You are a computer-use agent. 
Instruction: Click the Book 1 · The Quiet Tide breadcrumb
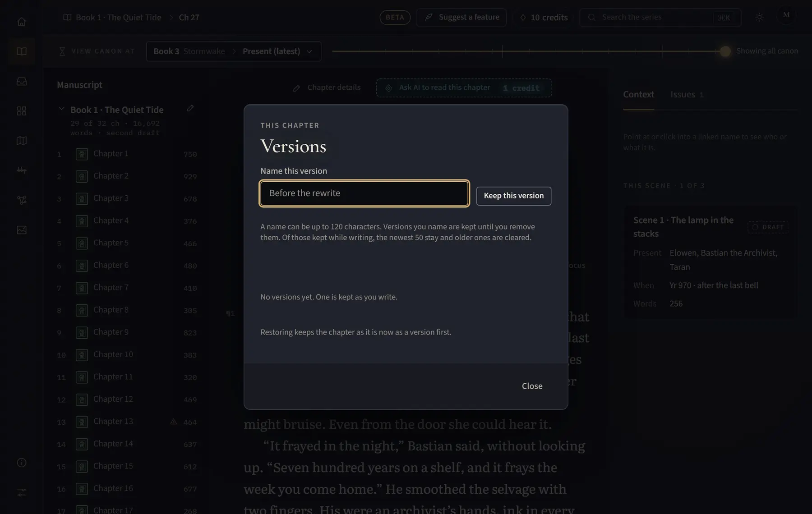(112, 17)
